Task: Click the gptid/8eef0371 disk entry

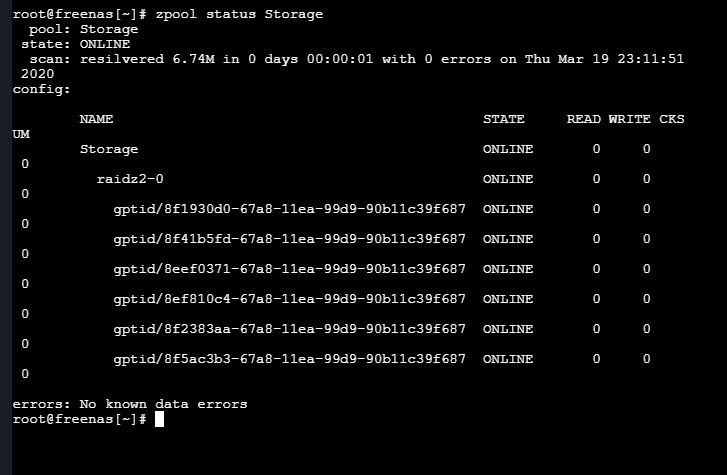Action: 289,270
